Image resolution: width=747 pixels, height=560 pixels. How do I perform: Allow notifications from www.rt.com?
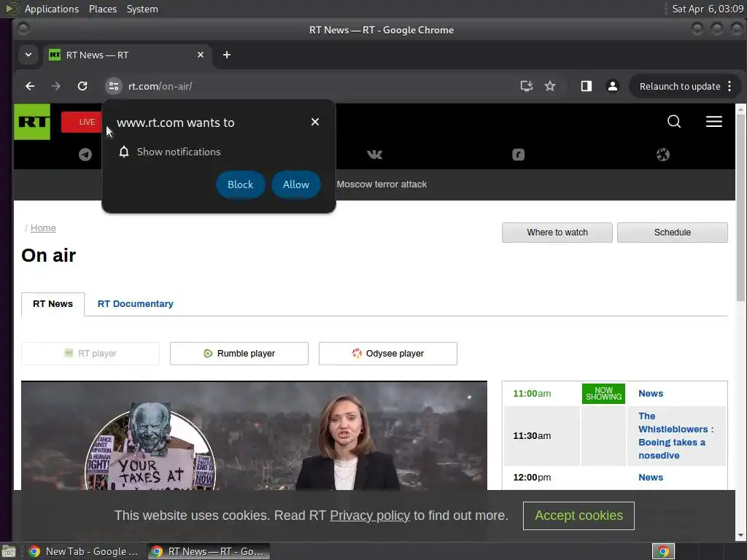pyautogui.click(x=296, y=184)
